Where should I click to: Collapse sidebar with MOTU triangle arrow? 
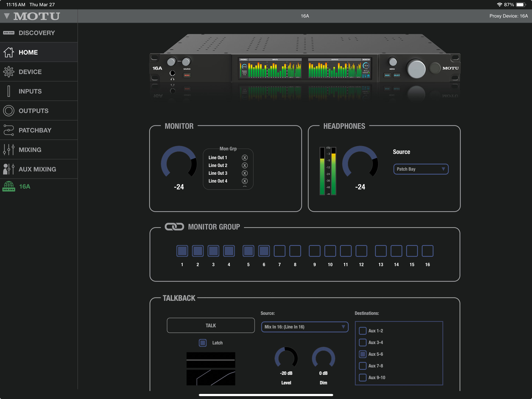[x=7, y=16]
